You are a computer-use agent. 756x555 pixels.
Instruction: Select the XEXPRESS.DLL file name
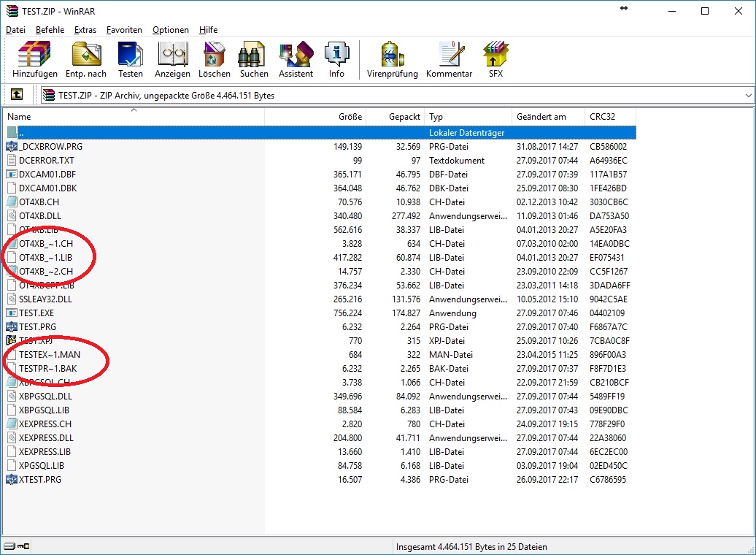[46, 438]
